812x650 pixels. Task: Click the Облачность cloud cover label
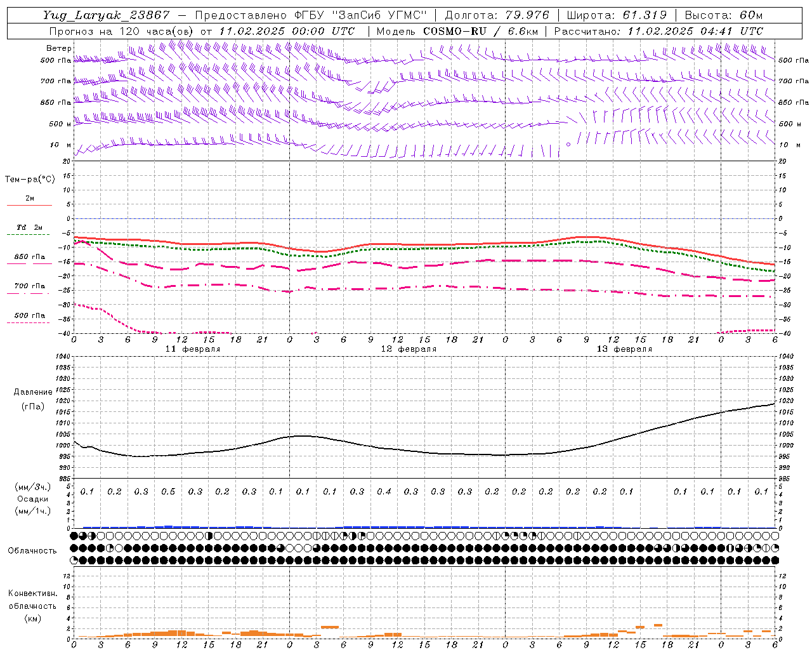(x=32, y=550)
